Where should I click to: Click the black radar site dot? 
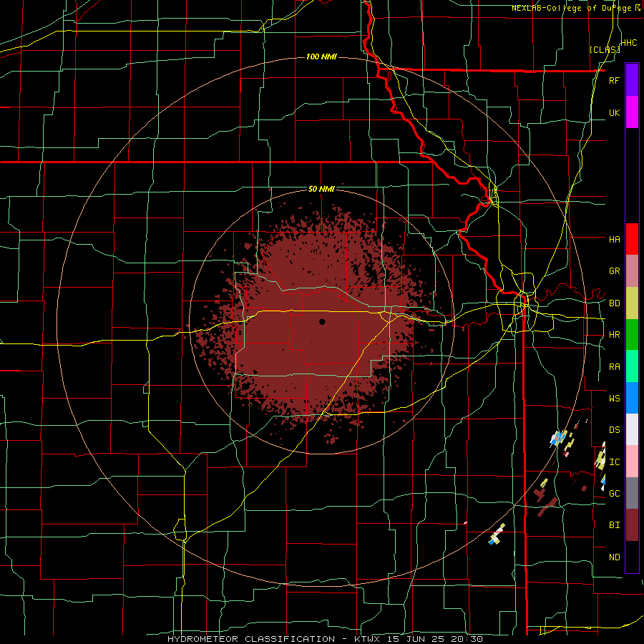coord(322,321)
